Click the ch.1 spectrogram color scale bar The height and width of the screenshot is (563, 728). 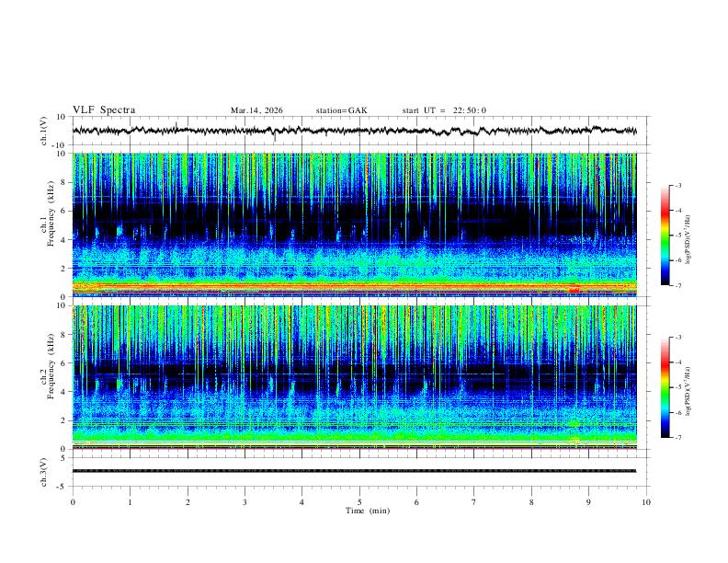click(x=665, y=236)
